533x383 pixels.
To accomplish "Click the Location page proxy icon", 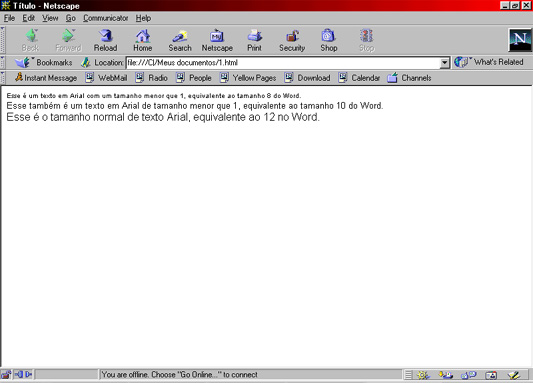I will (x=86, y=63).
